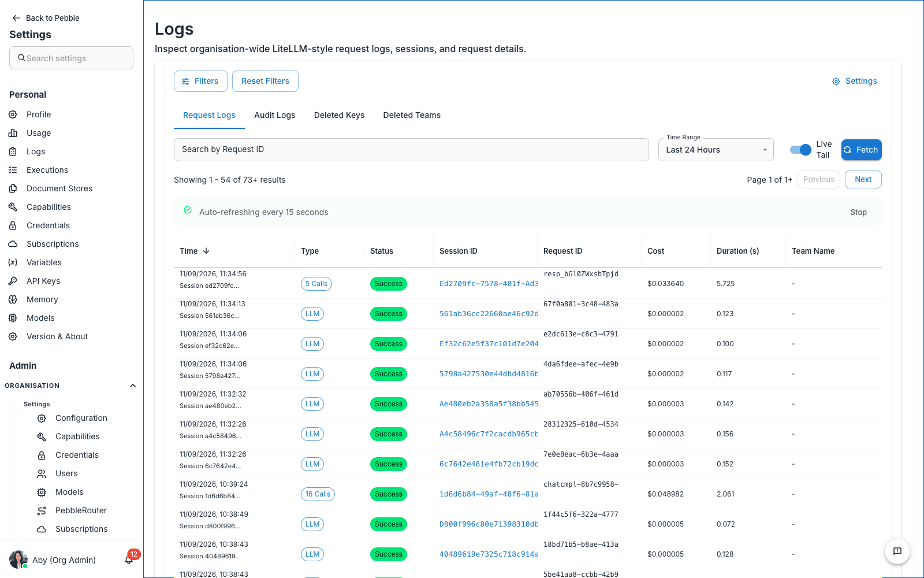Open Executions list icon
Viewport: 924px width, 578px height.
(x=13, y=170)
